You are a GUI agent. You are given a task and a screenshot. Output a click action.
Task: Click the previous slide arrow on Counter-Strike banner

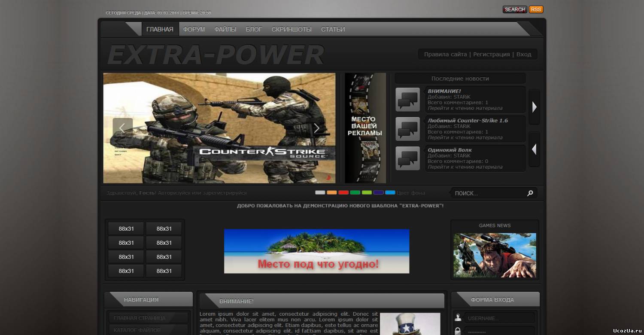click(x=122, y=128)
